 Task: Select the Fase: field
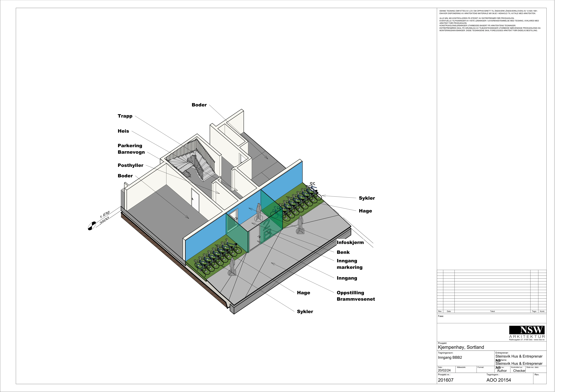coord(492,319)
